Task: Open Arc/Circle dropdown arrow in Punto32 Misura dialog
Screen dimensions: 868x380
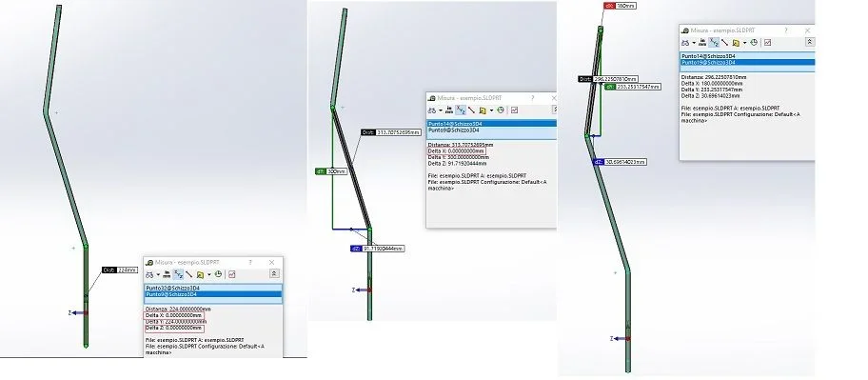Action: point(158,274)
